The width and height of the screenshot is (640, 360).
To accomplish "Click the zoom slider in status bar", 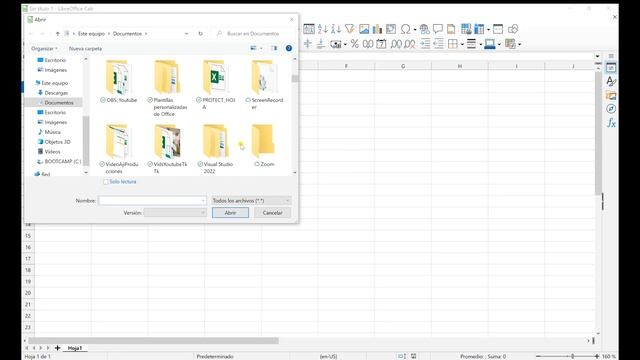I will [567, 356].
